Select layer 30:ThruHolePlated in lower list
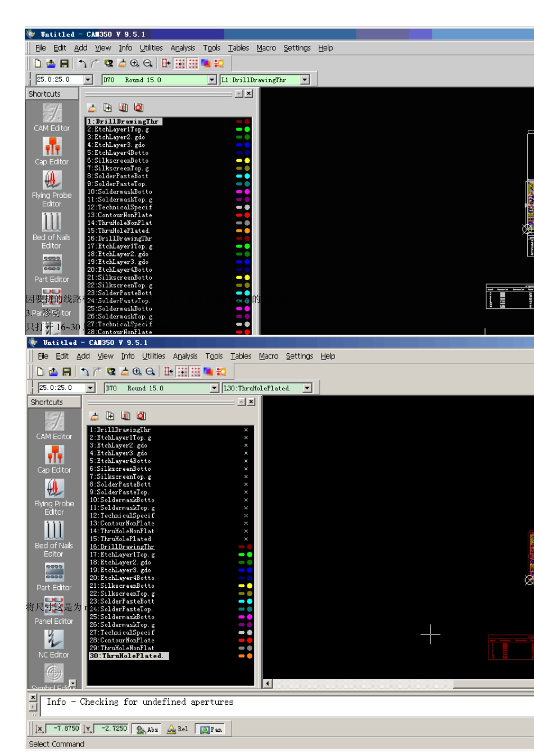The image size is (534, 756). [x=128, y=656]
